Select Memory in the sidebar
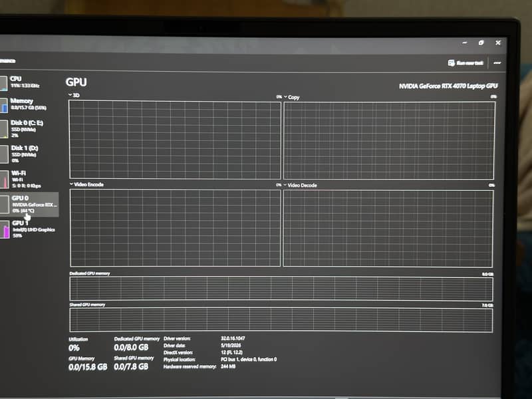The image size is (532, 399). (29, 104)
